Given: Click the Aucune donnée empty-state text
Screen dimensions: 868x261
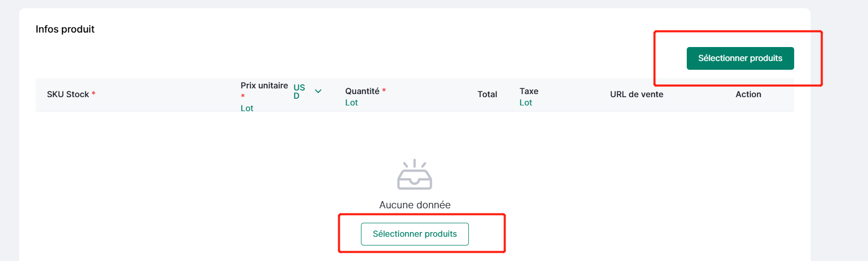Looking at the screenshot, I should (x=415, y=205).
